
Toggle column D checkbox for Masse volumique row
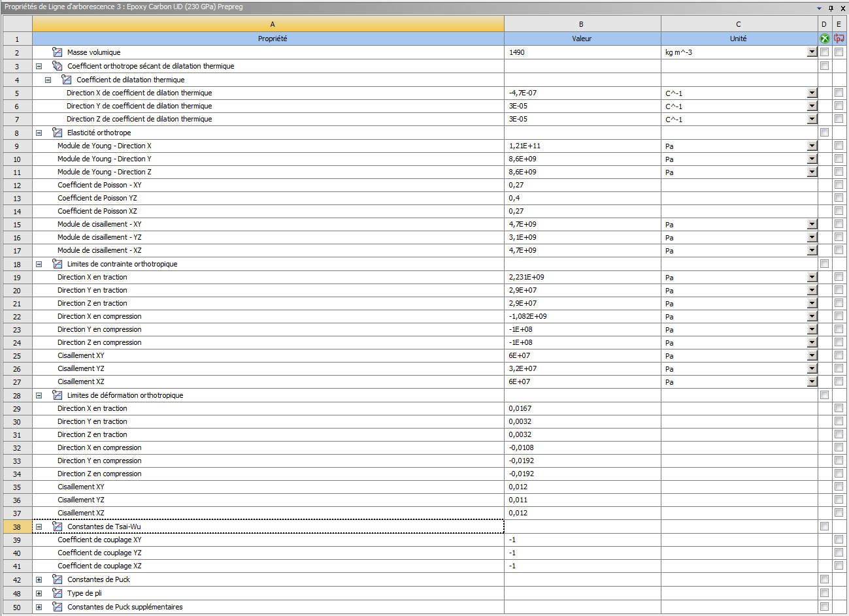coord(824,52)
